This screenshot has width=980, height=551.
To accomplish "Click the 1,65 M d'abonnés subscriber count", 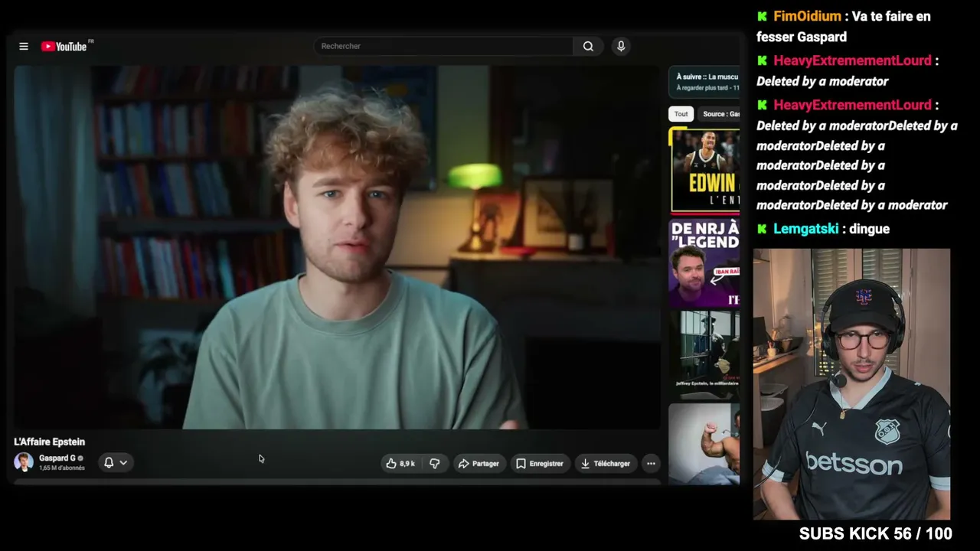I will click(x=62, y=468).
